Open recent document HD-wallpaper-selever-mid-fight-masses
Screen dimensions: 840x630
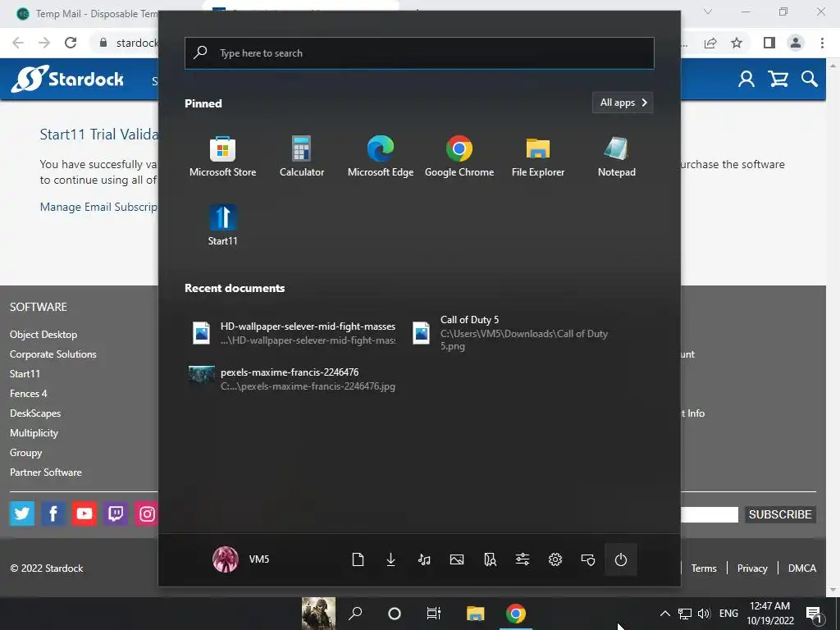click(x=294, y=333)
